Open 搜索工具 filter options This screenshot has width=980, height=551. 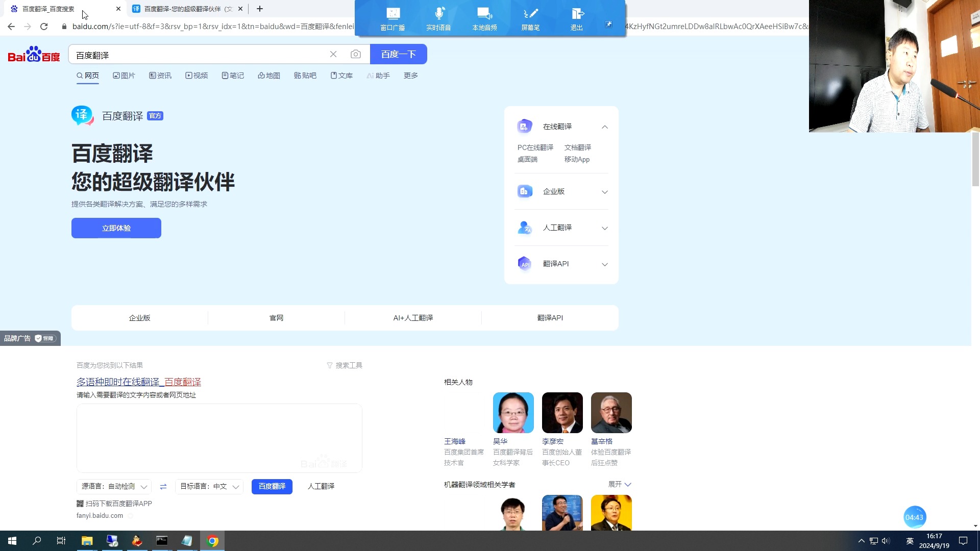tap(345, 365)
